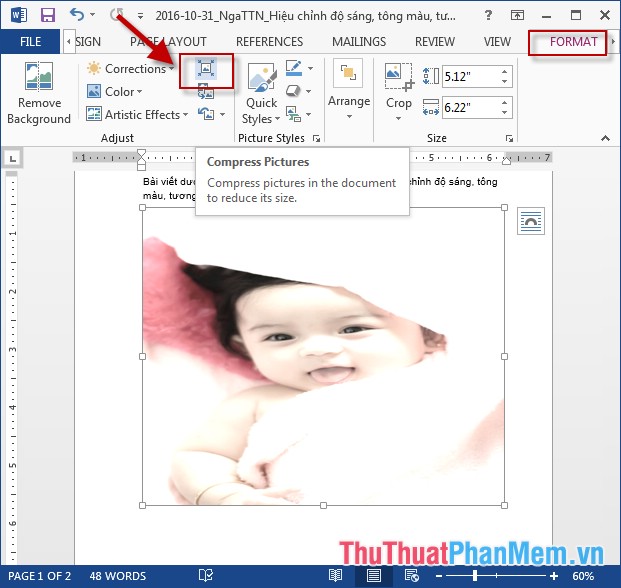Expand Picture Layout dropdown arrow
621x588 pixels.
(309, 114)
